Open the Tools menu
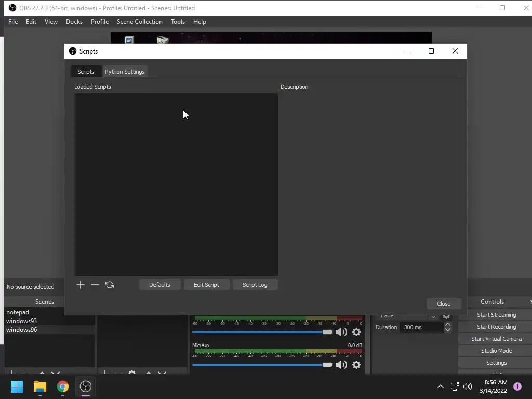The image size is (532, 399). (x=178, y=22)
